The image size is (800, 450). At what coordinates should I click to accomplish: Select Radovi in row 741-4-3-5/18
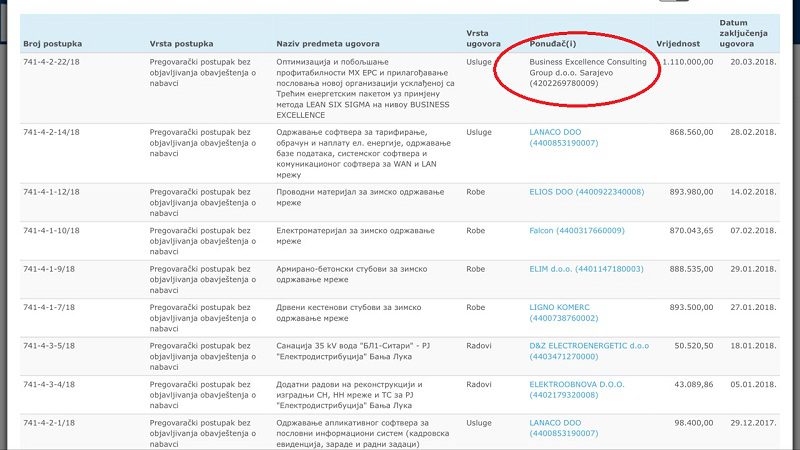coord(479,346)
